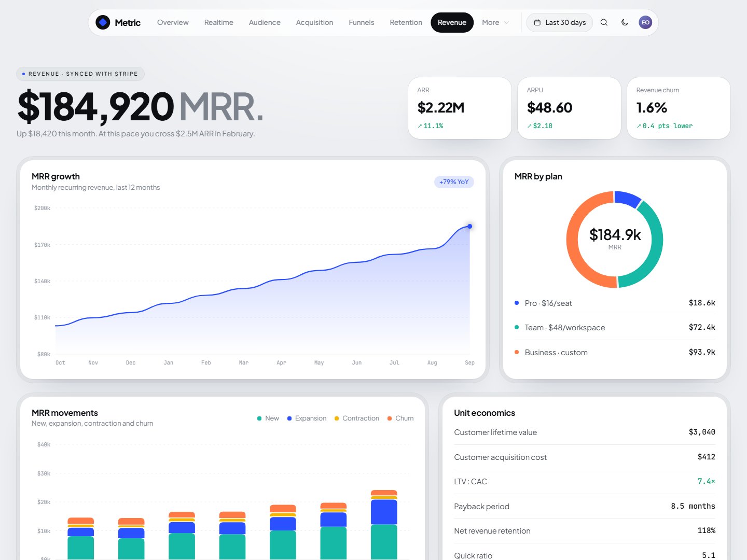Screen dimensions: 747x560
Task: Open the Audience tab
Action: pos(265,22)
